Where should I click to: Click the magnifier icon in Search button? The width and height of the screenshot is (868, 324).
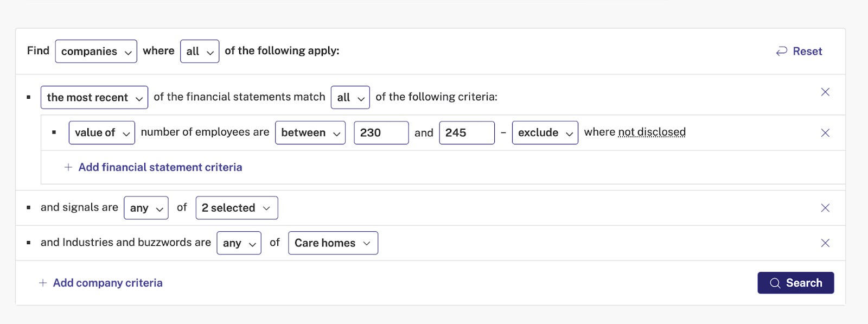[x=775, y=283]
